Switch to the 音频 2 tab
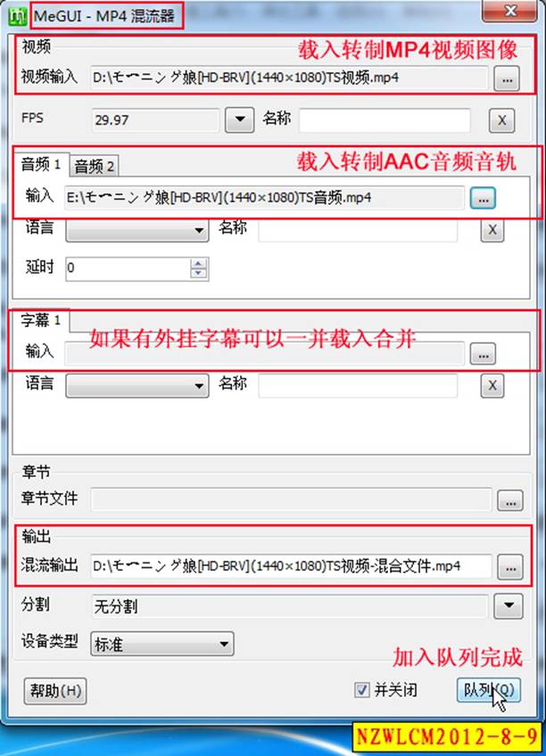The height and width of the screenshot is (756, 546). [94, 167]
